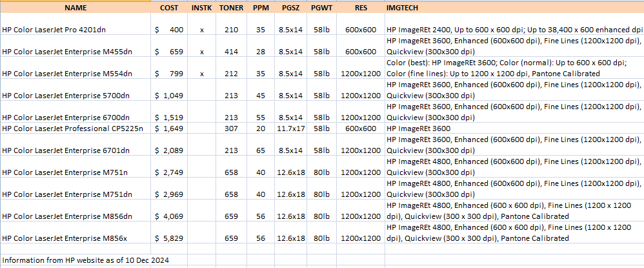Select toner value 658 in M751n row
Image resolution: width=644 pixels, height=268 pixels.
(231, 167)
